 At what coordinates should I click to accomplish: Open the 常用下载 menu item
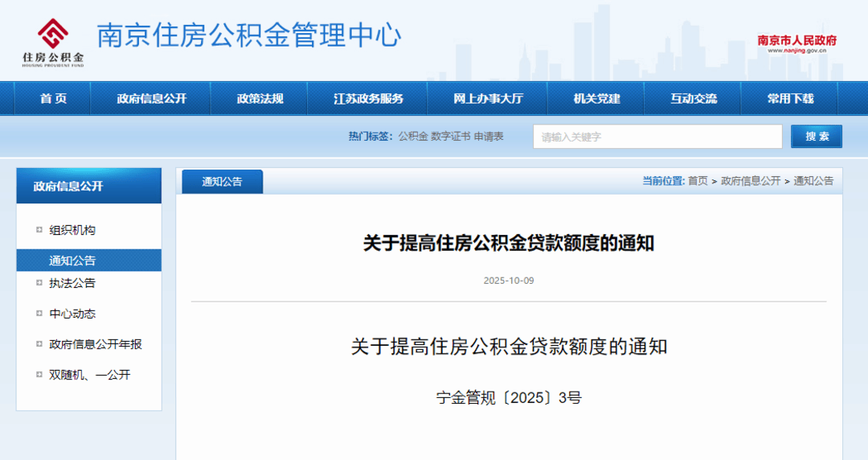tap(790, 99)
